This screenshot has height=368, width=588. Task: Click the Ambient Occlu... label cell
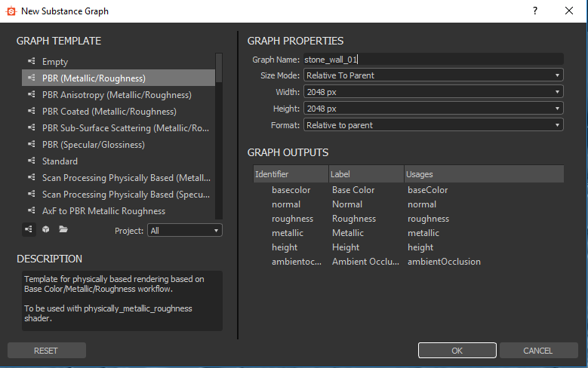tap(365, 262)
